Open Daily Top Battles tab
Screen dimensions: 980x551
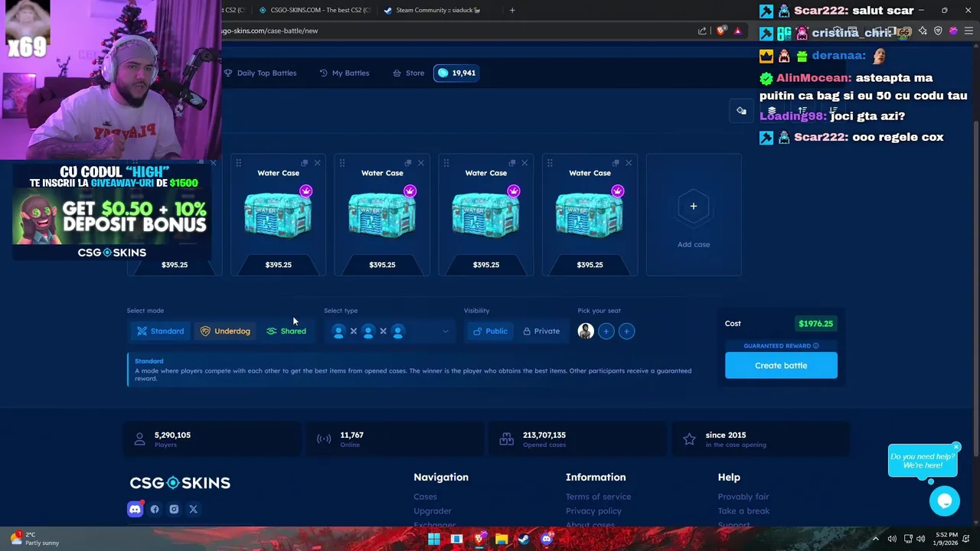[x=260, y=73]
